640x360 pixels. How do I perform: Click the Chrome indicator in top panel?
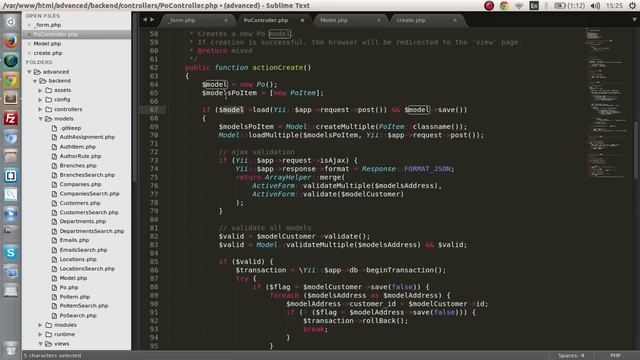(x=504, y=6)
